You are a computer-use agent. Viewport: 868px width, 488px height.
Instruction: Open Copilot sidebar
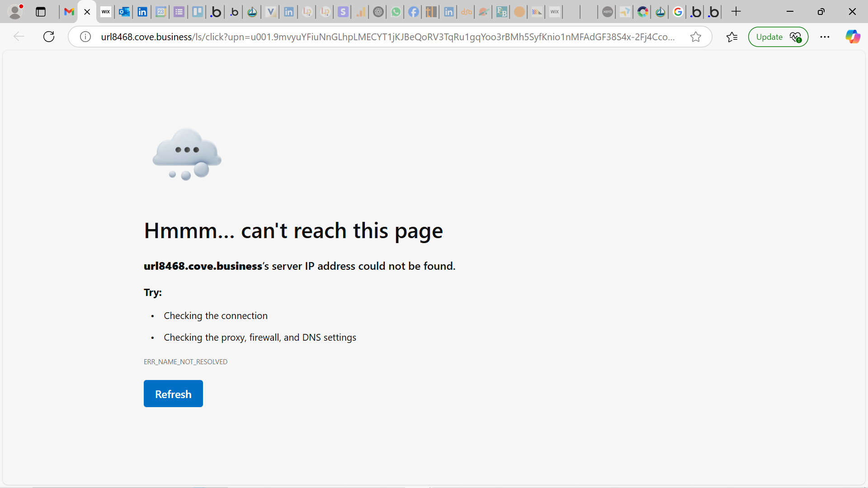tap(853, 37)
